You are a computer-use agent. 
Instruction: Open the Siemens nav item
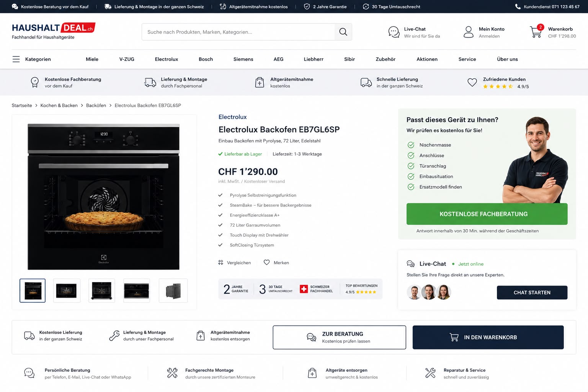243,59
